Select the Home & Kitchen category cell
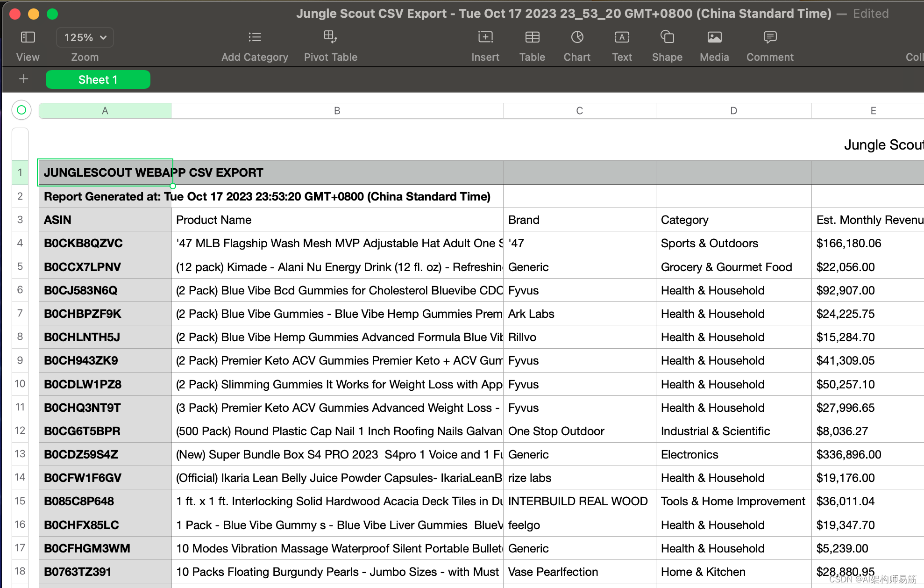This screenshot has height=588, width=924. point(734,572)
